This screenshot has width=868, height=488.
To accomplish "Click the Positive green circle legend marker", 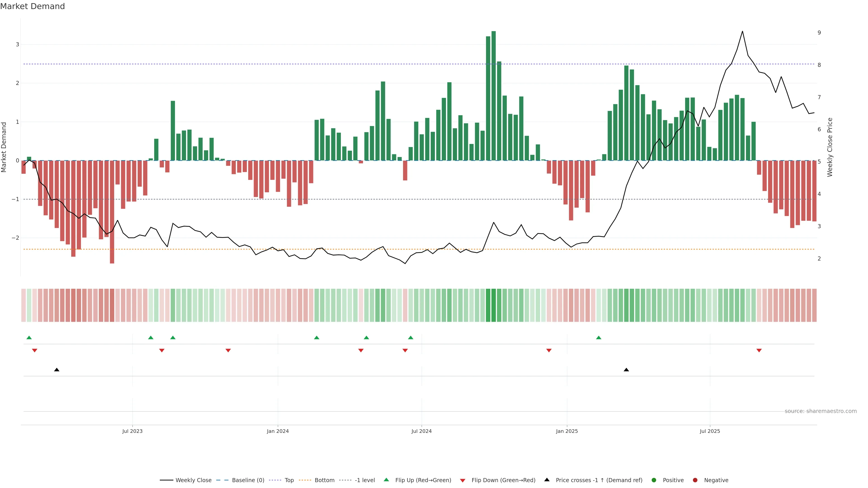I will tap(654, 480).
